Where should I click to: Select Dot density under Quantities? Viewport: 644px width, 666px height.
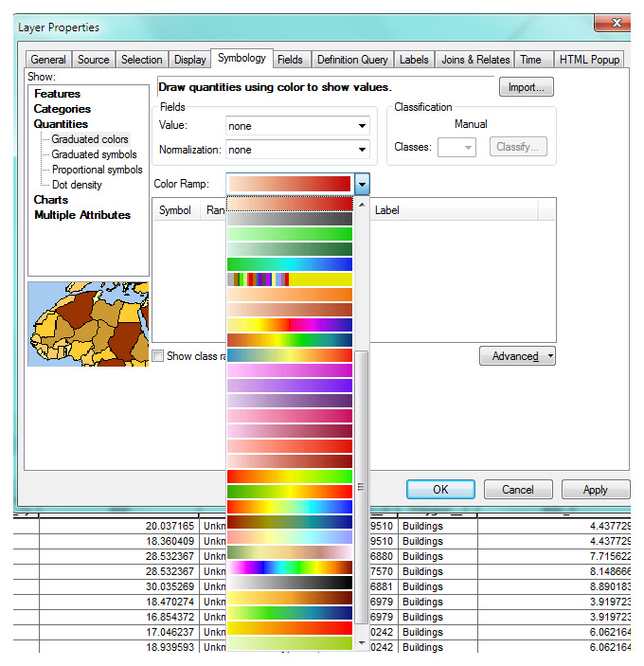pos(77,185)
